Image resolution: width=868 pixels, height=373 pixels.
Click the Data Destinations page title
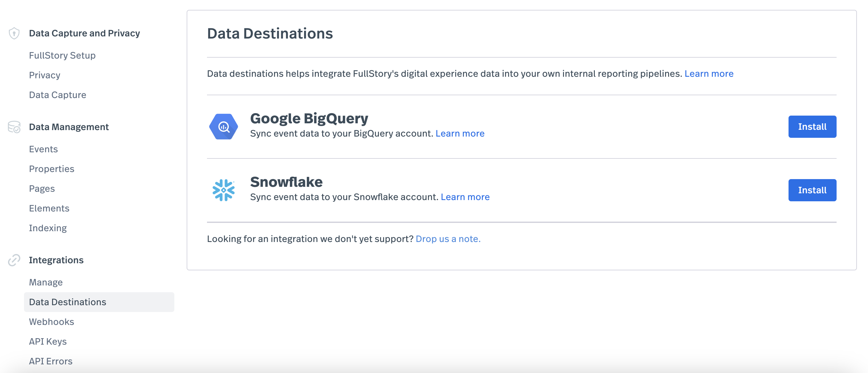tap(270, 33)
